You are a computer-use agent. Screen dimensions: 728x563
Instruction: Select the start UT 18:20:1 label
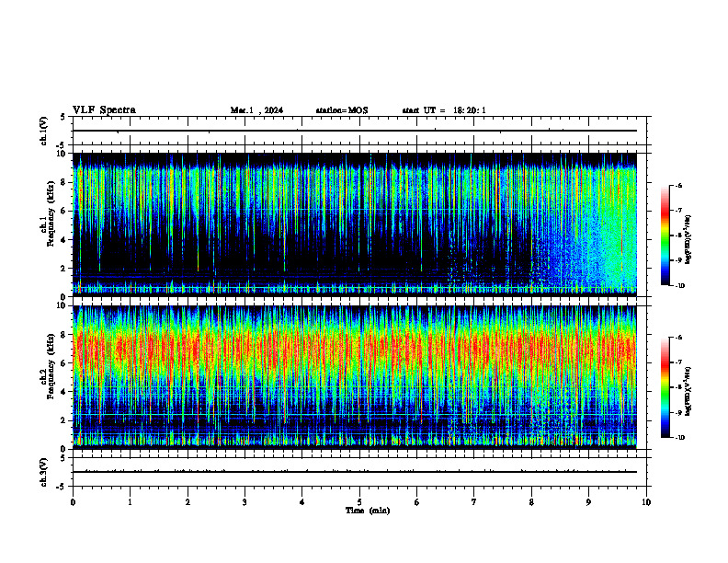(x=444, y=110)
